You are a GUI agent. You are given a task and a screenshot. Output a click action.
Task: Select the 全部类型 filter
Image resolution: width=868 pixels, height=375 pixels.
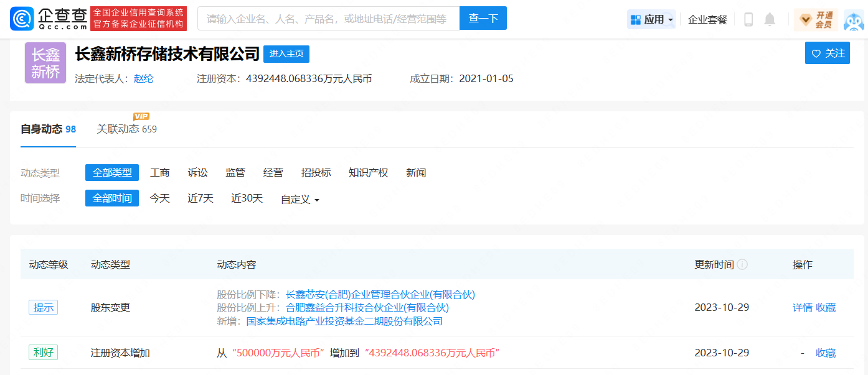(112, 172)
